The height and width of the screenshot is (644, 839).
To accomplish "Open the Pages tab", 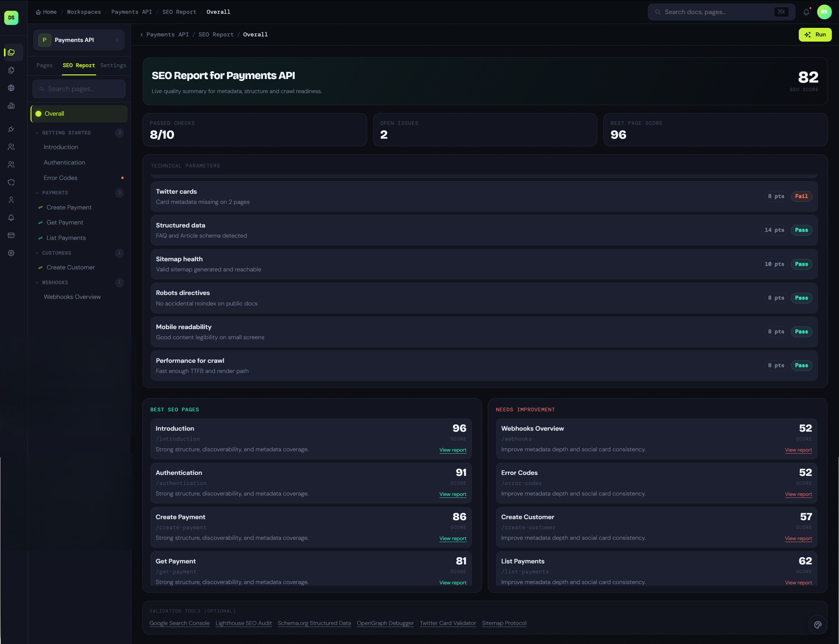I will [45, 65].
